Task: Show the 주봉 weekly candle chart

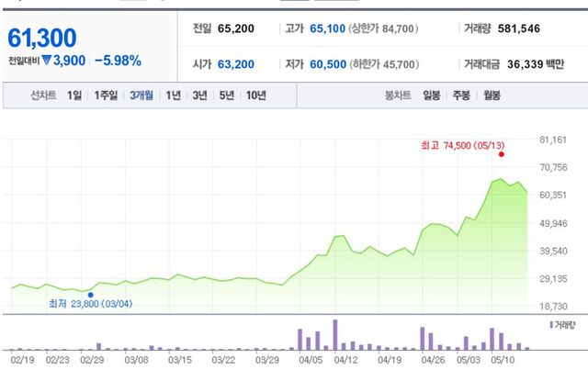Action: tap(461, 95)
